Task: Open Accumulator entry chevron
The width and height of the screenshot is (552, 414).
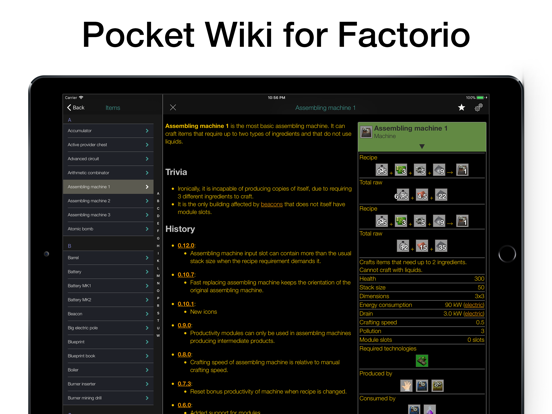Action: click(147, 131)
